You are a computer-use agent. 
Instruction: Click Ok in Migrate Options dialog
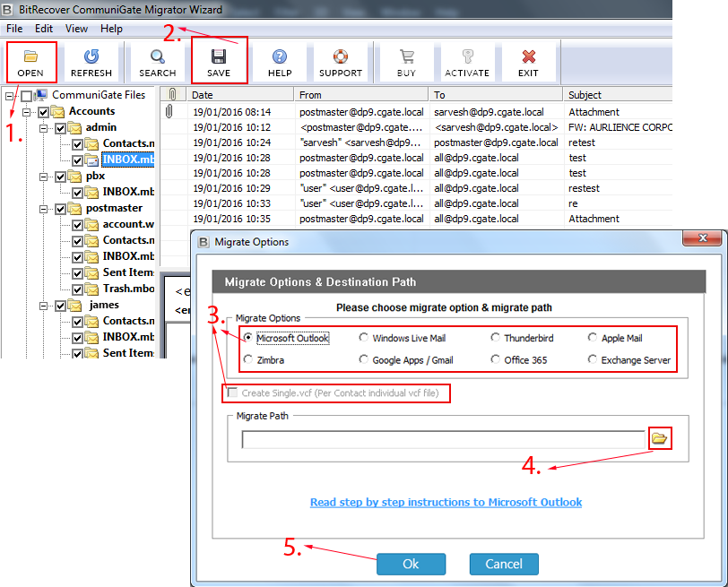[411, 564]
